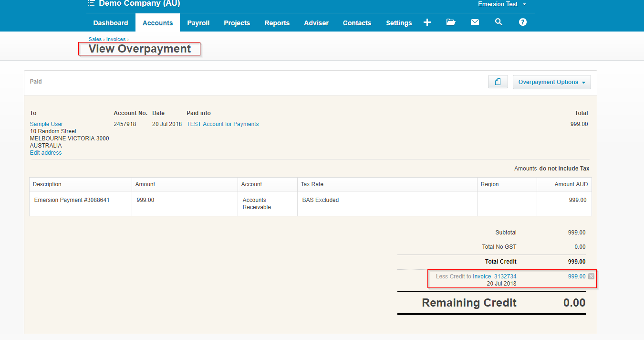Open the help question mark icon
Screen dimensions: 644x340
523,22
